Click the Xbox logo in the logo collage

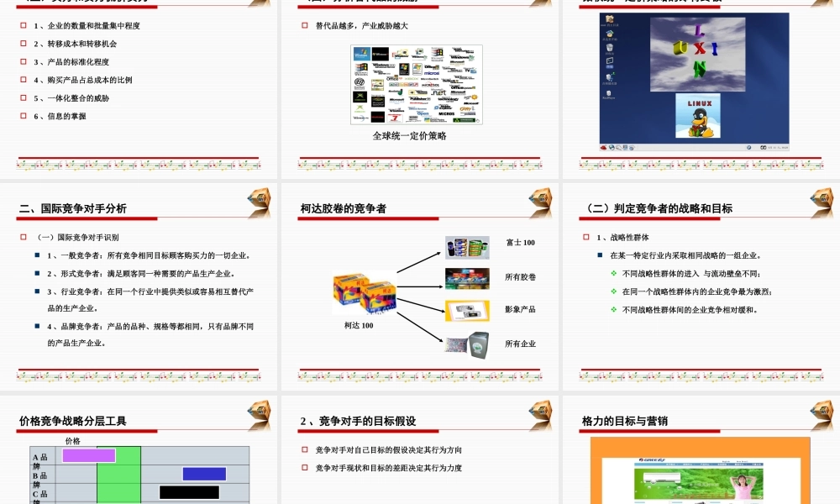pyautogui.click(x=360, y=97)
